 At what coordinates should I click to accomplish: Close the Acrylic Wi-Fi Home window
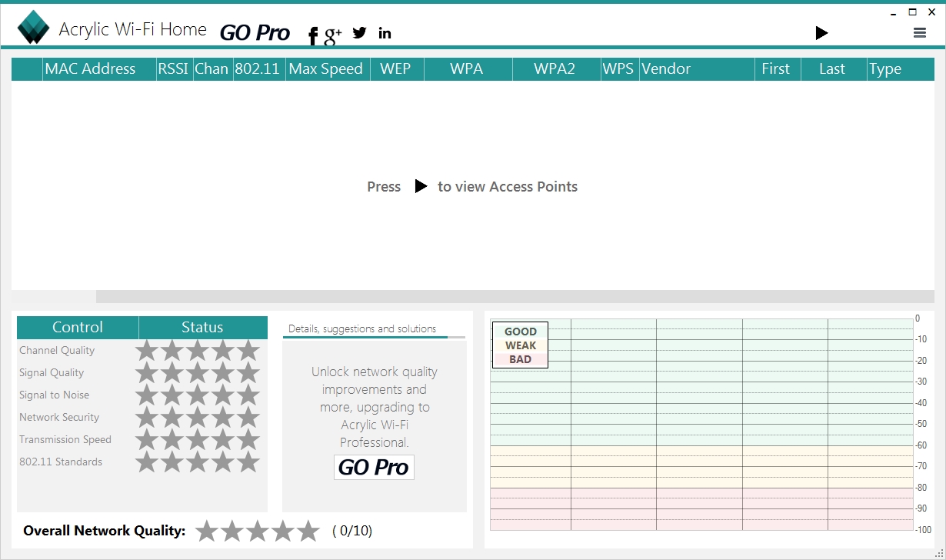[931, 12]
